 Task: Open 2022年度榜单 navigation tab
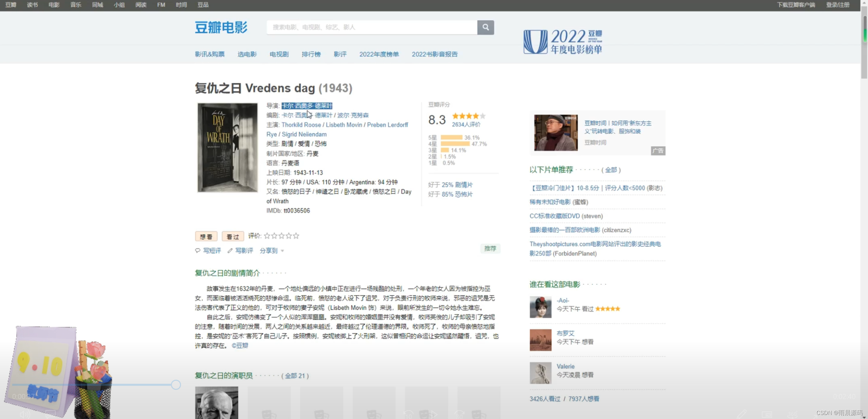pyautogui.click(x=379, y=54)
